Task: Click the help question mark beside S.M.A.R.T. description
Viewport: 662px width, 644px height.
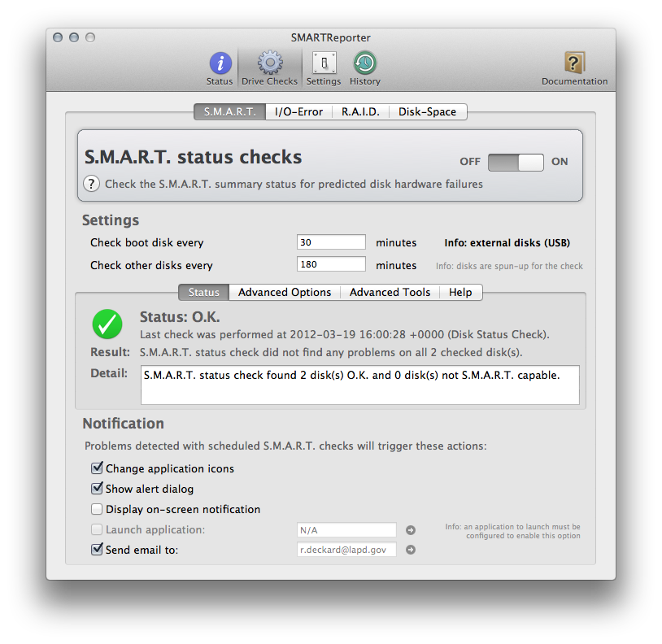Action: 92,184
